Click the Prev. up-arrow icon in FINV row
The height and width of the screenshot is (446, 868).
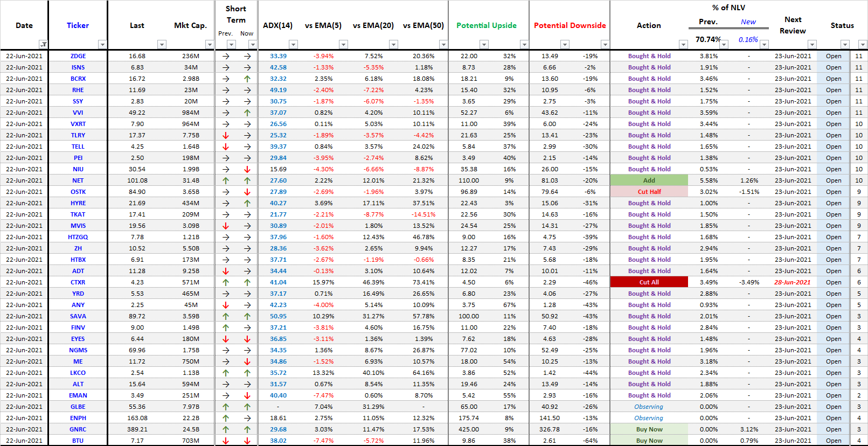[226, 327]
